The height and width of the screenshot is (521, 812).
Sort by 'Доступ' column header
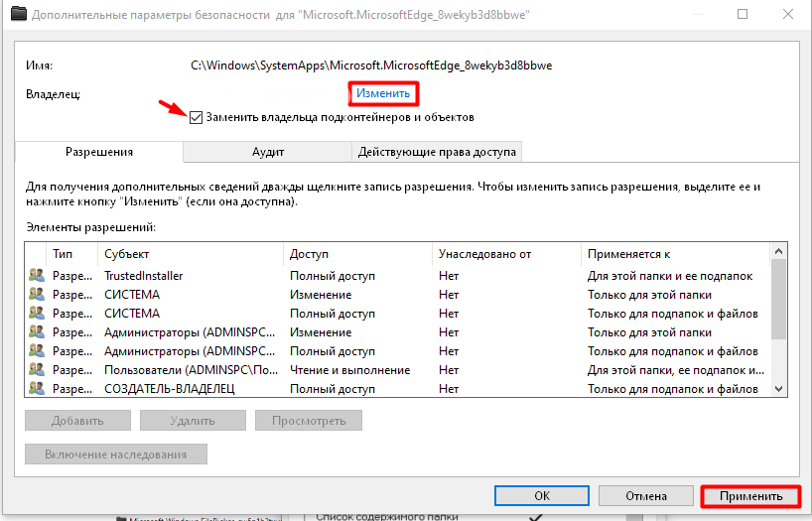pos(357,254)
